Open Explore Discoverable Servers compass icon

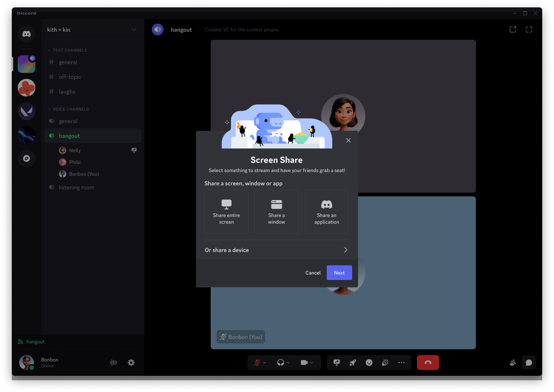27,158
